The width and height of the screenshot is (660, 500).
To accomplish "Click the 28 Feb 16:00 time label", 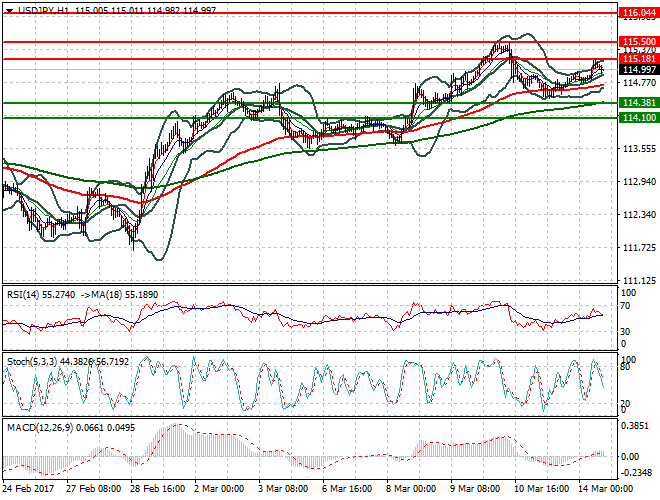I will click(x=157, y=489).
